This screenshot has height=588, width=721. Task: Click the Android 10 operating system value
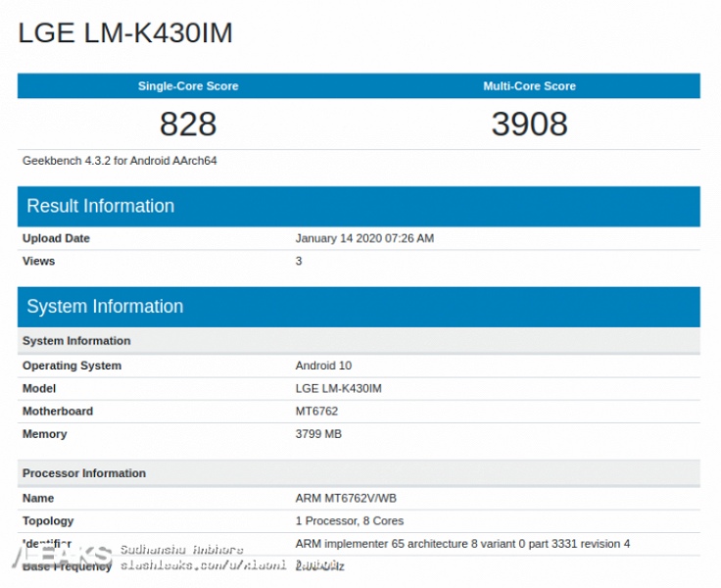[323, 366]
